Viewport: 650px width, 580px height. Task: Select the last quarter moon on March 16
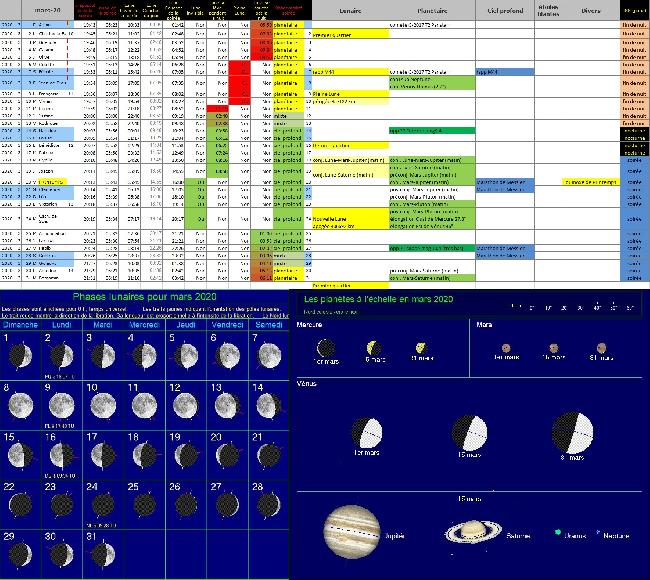(x=62, y=455)
